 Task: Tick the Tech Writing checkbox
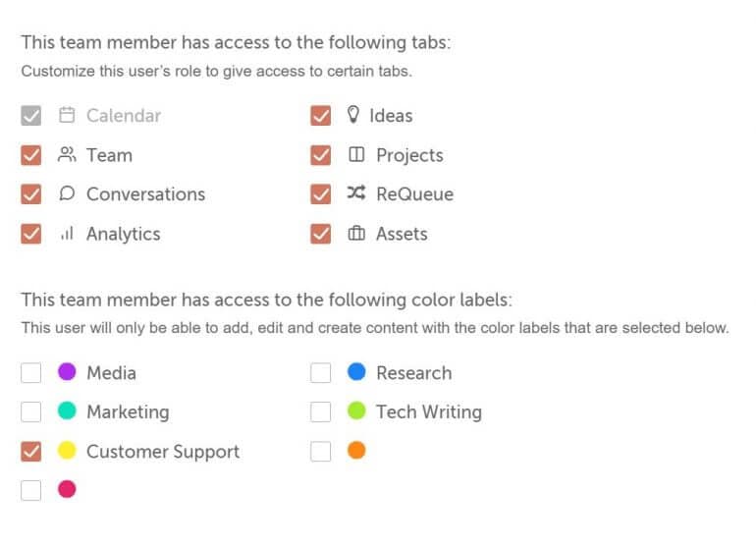coord(321,411)
